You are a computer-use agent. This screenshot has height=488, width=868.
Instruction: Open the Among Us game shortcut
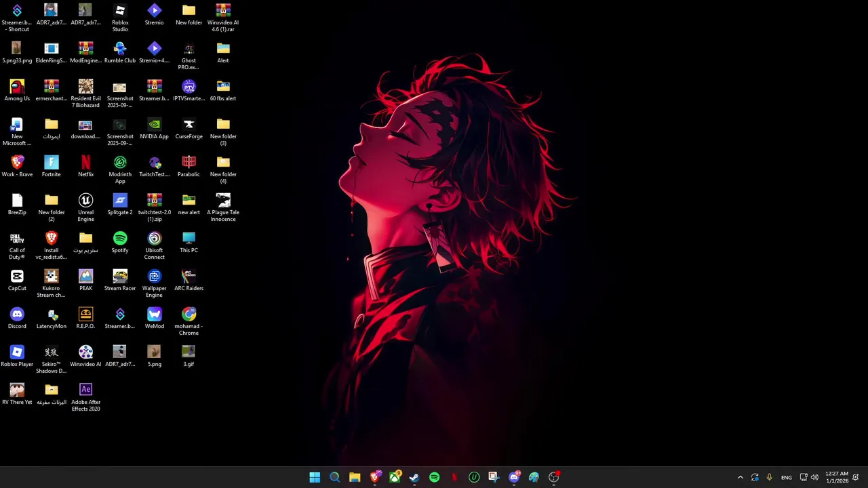point(17,90)
